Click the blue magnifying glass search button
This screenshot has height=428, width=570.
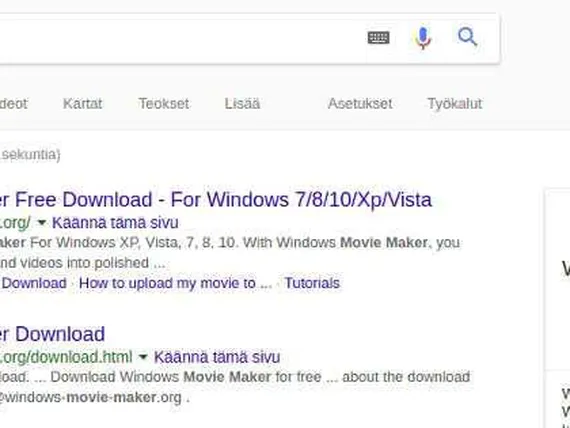point(467,36)
